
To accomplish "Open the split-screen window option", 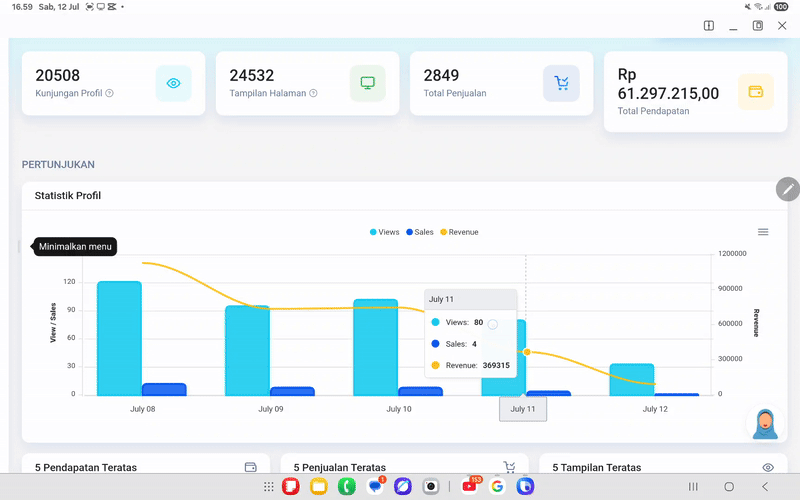I will click(x=709, y=26).
